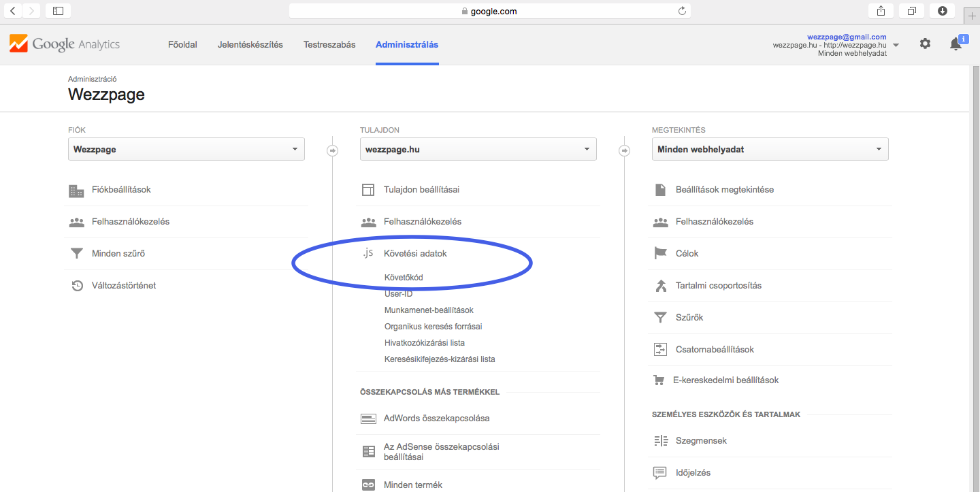Open notifications bell icon

click(x=955, y=44)
